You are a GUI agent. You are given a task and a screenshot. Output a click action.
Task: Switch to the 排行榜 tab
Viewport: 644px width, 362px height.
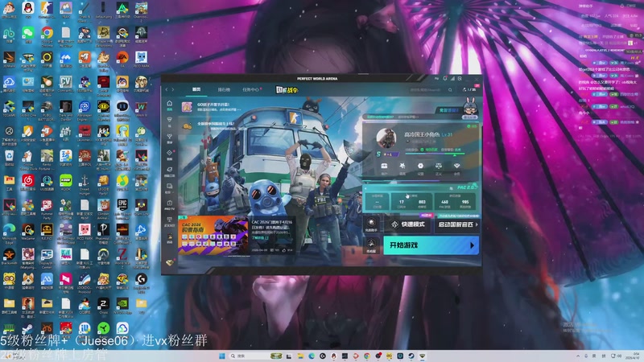pyautogui.click(x=224, y=89)
